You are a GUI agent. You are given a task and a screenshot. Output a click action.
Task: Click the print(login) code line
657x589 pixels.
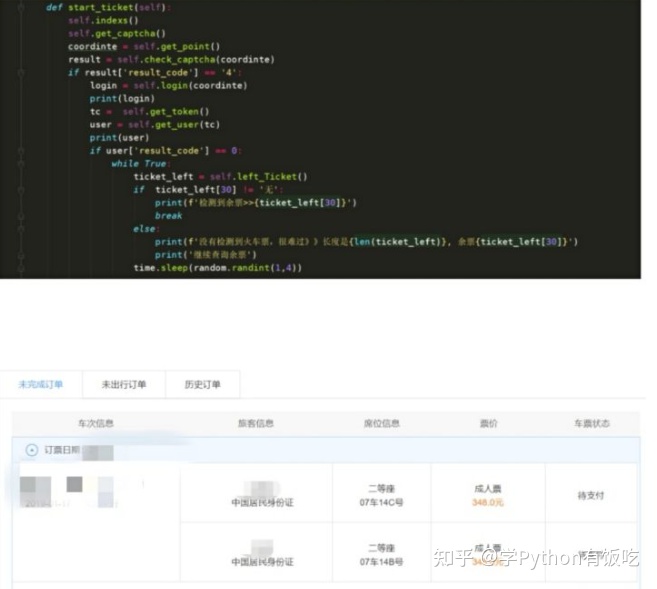pyautogui.click(x=122, y=98)
